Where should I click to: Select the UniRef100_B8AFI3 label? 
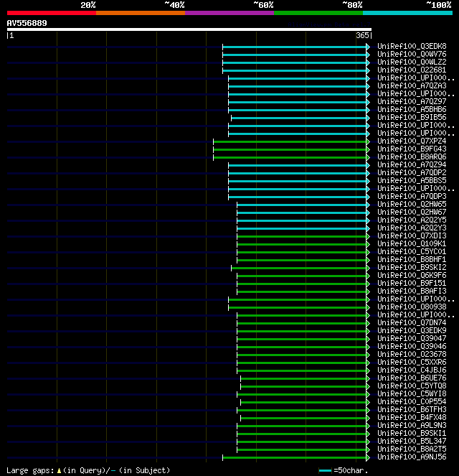[x=412, y=291]
